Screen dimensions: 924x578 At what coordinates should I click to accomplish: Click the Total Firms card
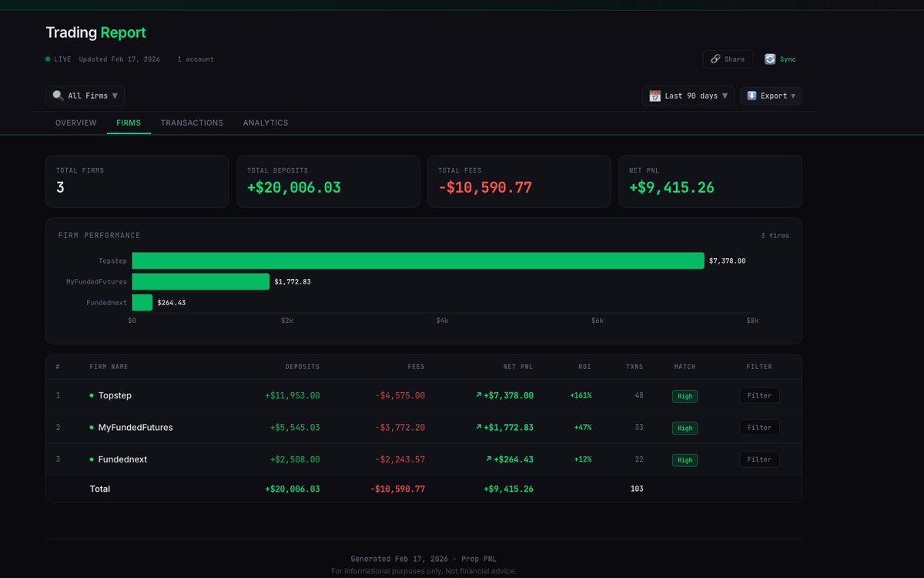[137, 181]
